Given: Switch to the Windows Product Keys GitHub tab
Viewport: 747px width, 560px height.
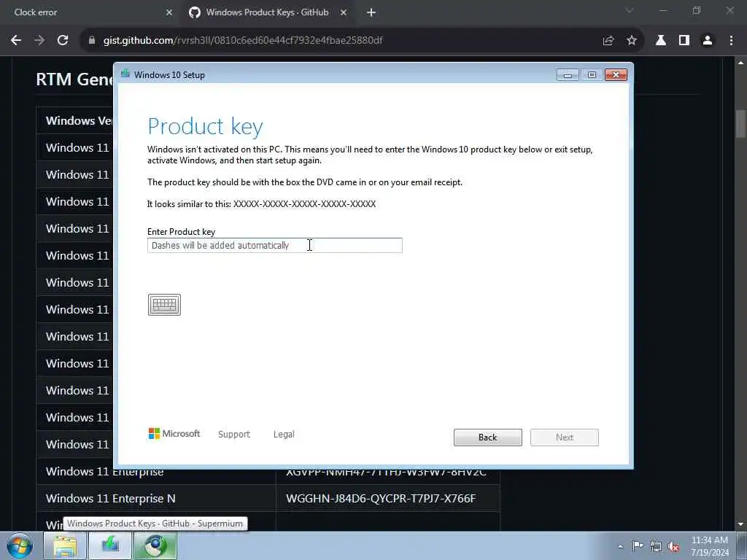Looking at the screenshot, I should (x=267, y=12).
